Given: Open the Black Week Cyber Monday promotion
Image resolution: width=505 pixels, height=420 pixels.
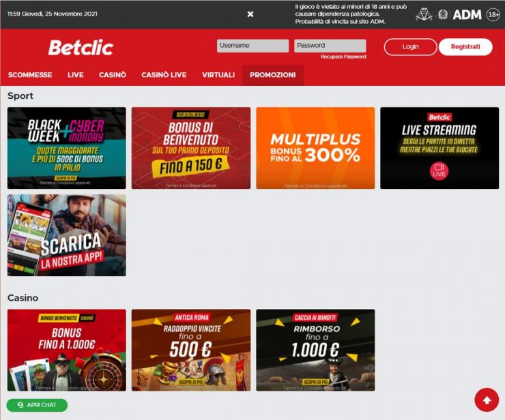Looking at the screenshot, I should coord(67,148).
